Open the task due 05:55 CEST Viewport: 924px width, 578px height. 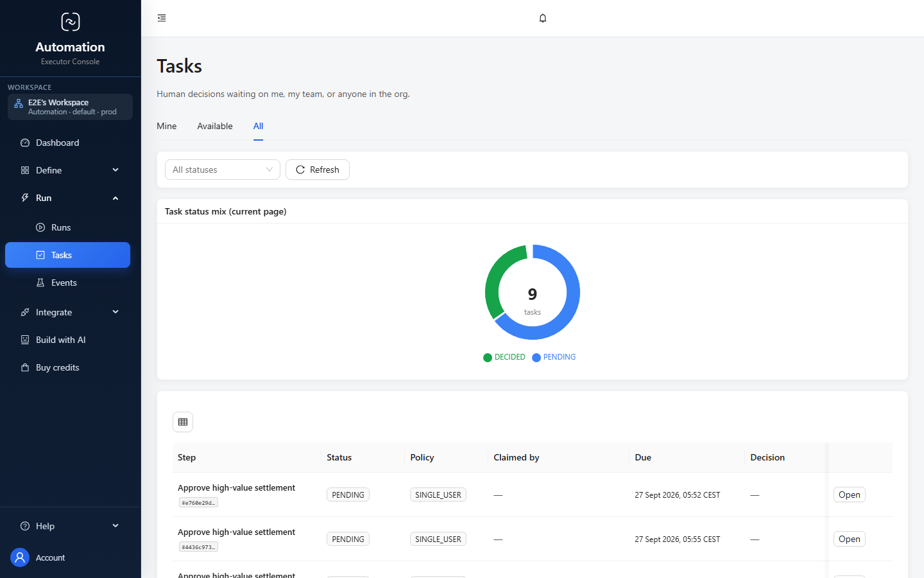pyautogui.click(x=849, y=539)
